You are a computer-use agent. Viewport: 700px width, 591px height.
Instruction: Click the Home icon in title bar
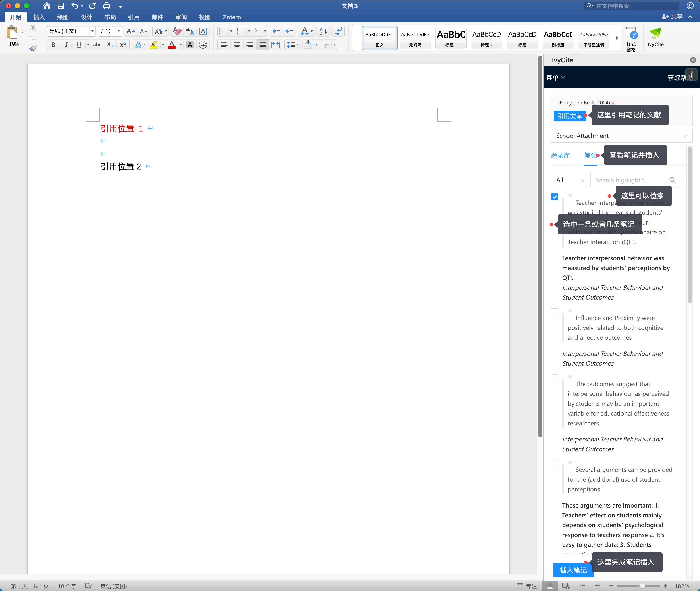tap(47, 6)
